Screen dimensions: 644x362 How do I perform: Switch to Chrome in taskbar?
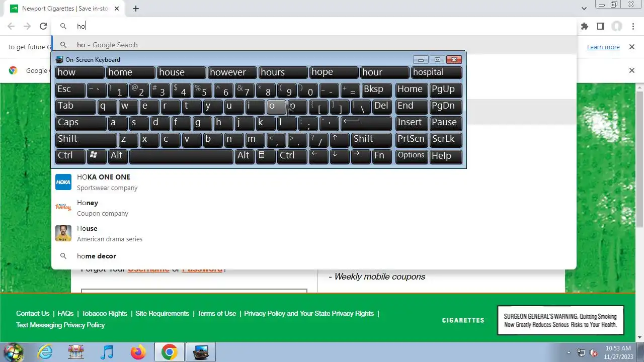point(169,352)
